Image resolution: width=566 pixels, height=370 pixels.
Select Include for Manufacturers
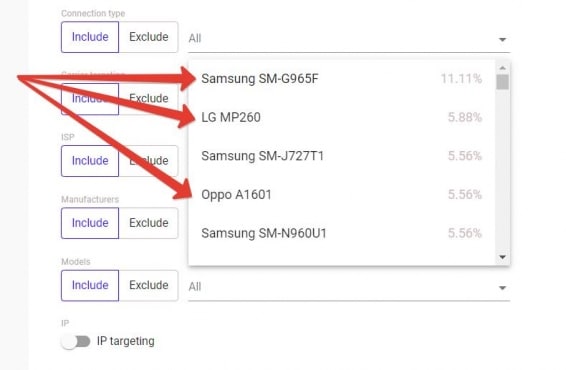[x=90, y=223]
